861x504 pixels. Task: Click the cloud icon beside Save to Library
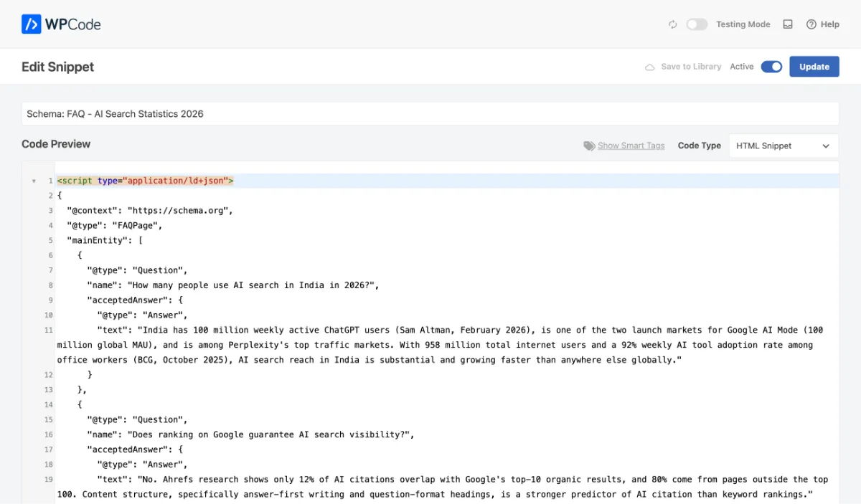tap(651, 66)
